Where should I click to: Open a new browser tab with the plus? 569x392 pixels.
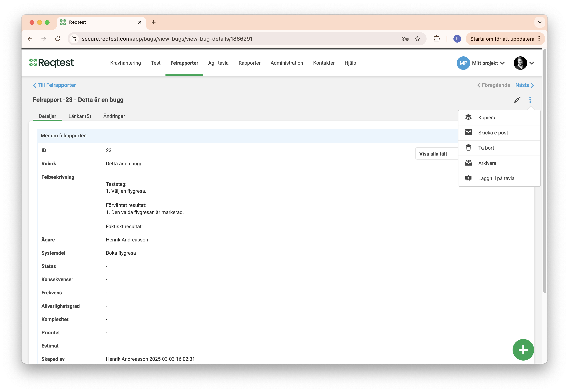click(x=154, y=22)
